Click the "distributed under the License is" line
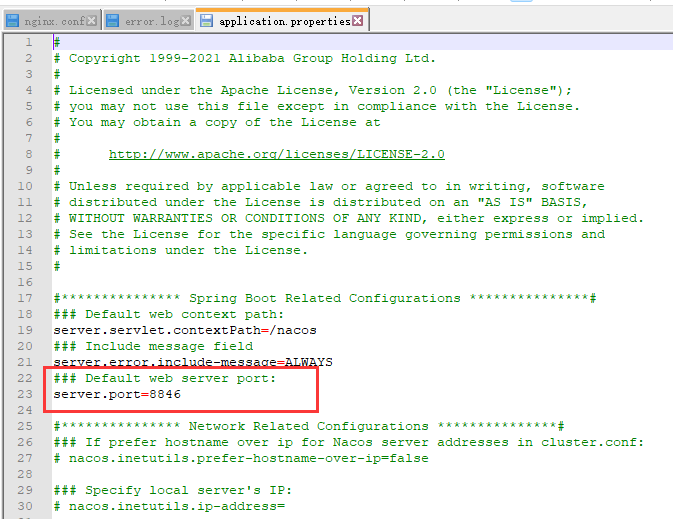 pyautogui.click(x=320, y=202)
